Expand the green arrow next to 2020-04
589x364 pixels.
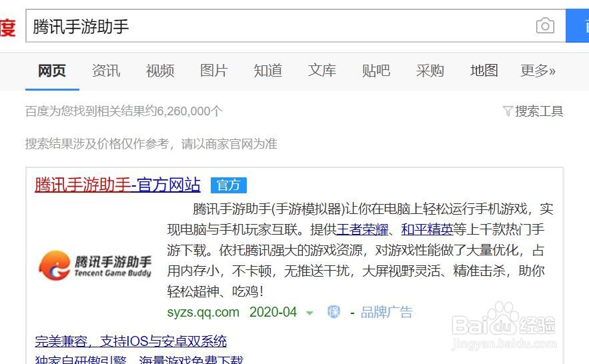pyautogui.click(x=310, y=313)
